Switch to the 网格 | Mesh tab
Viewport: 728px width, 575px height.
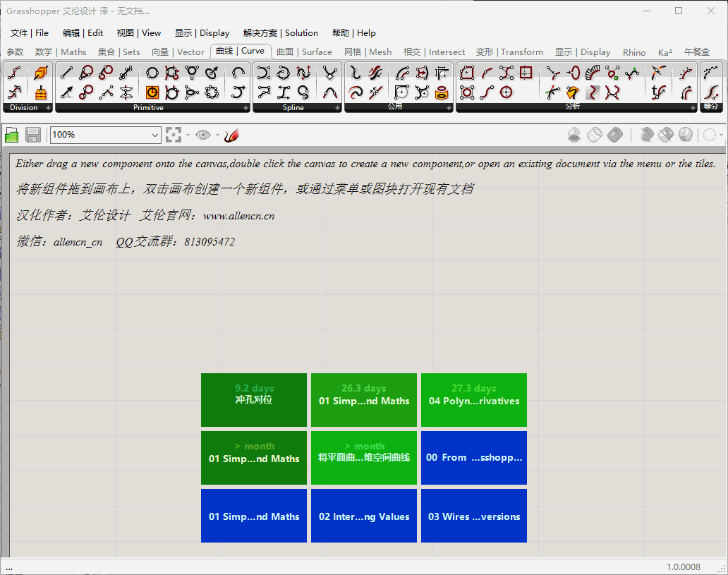[x=368, y=52]
